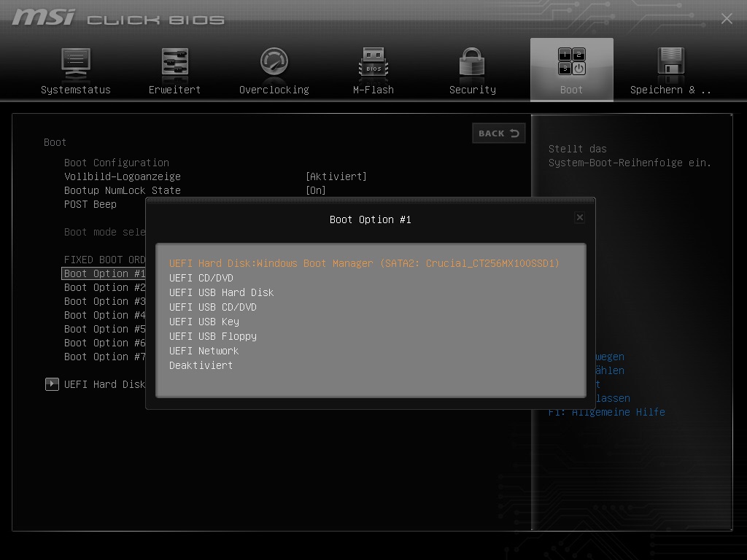Select the POST Beep setting
Viewport: 747px width, 560px height.
[x=90, y=204]
